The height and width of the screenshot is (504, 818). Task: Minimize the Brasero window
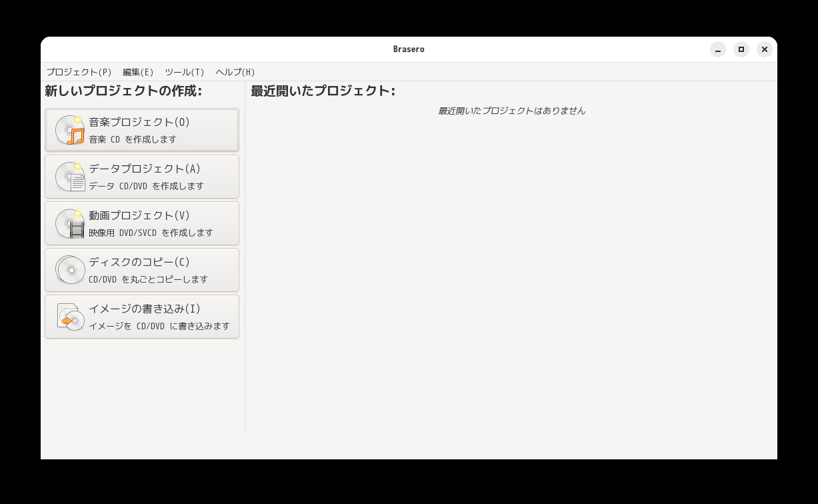pyautogui.click(x=718, y=49)
